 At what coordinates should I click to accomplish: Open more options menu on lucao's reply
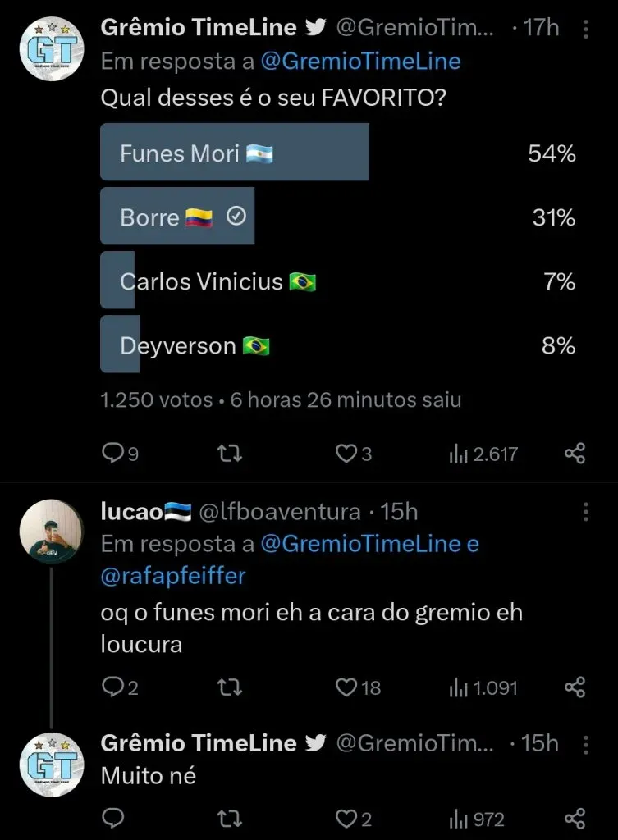coord(585,512)
